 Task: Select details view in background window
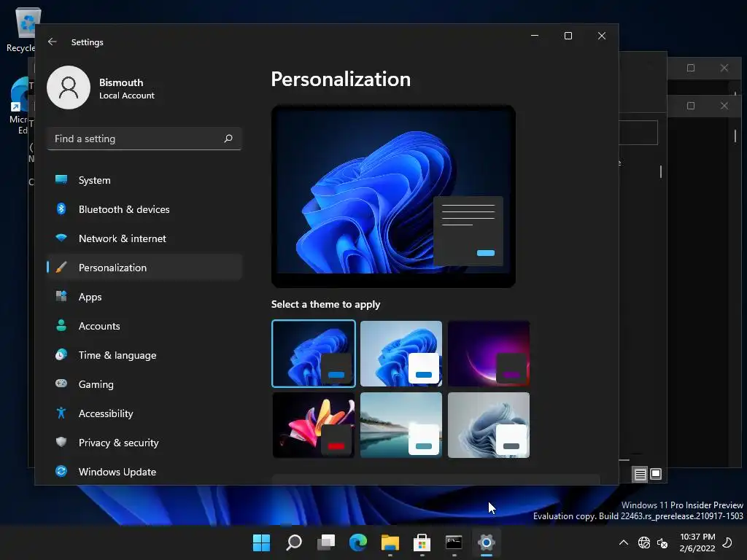pyautogui.click(x=640, y=474)
